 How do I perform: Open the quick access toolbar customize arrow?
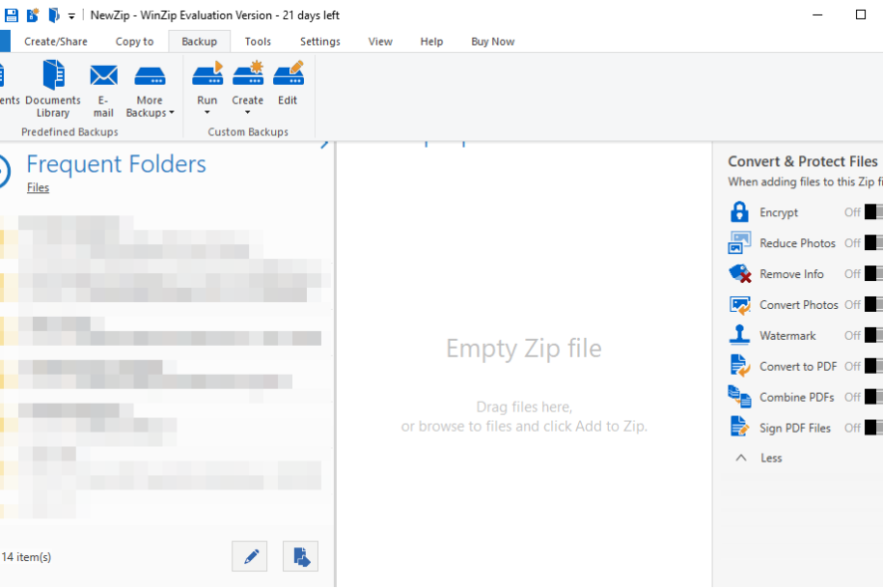pyautogui.click(x=72, y=16)
